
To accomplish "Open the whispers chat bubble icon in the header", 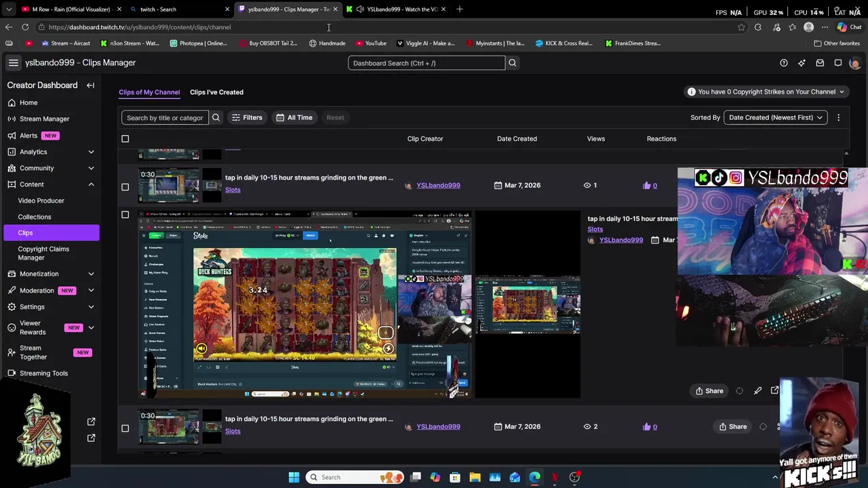I will point(838,63).
